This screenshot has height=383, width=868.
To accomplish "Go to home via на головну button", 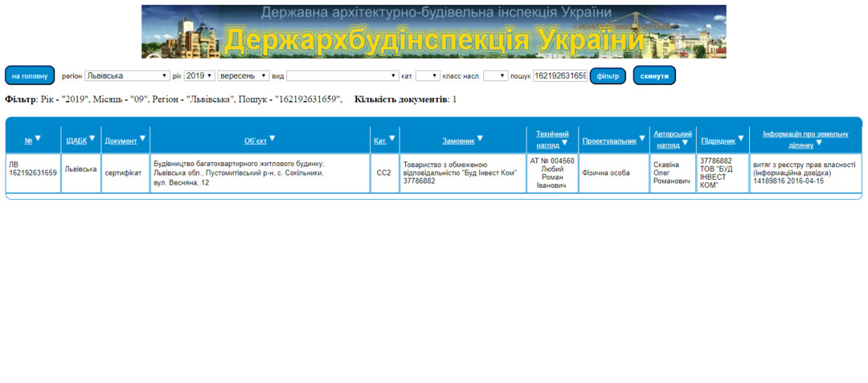I will (30, 75).
